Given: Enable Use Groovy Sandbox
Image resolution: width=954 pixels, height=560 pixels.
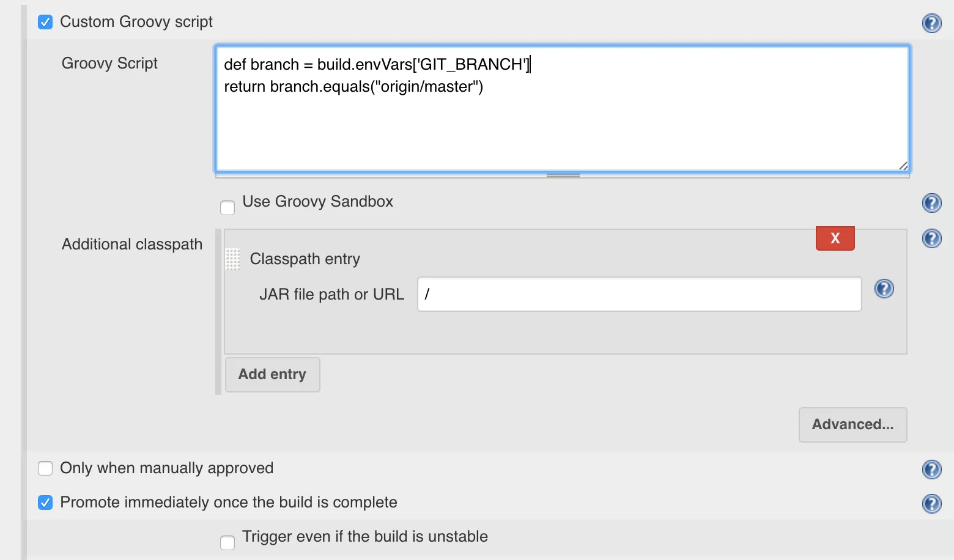Looking at the screenshot, I should [x=227, y=208].
